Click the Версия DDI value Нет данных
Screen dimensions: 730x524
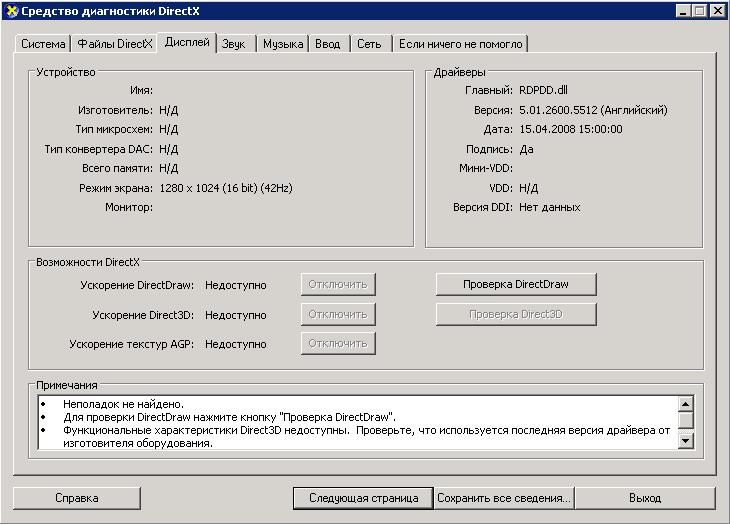pos(550,208)
